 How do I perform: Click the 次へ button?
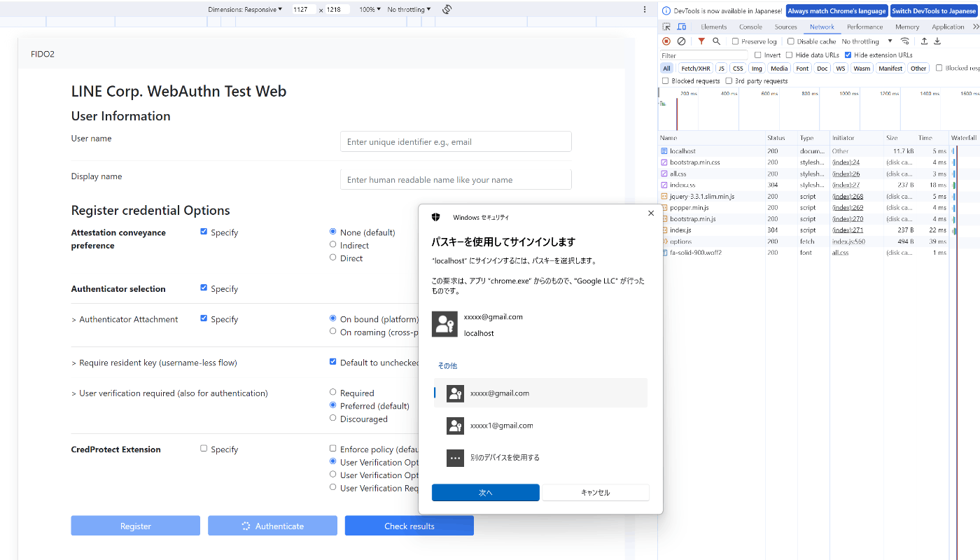pyautogui.click(x=486, y=493)
